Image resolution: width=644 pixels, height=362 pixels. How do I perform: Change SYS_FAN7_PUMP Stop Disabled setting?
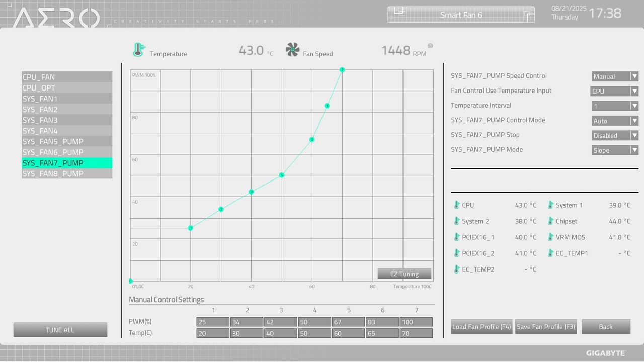pyautogui.click(x=615, y=136)
